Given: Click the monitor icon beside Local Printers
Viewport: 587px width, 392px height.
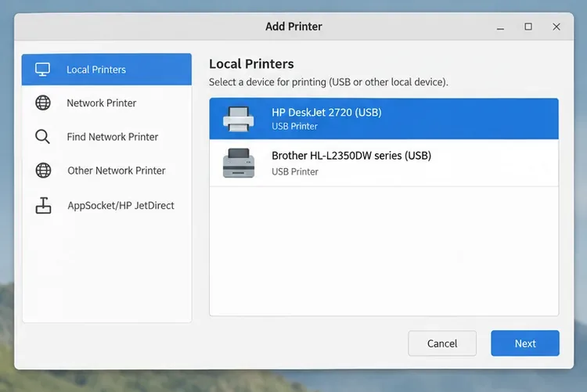Looking at the screenshot, I should 42,70.
